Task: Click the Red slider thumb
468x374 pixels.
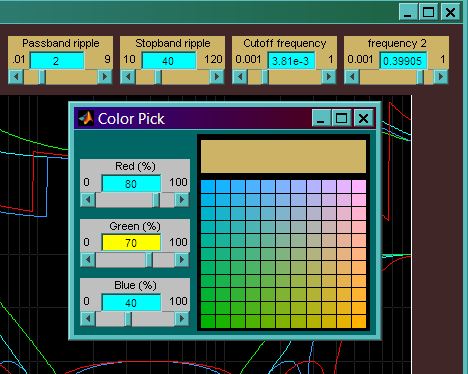Action: coord(156,200)
